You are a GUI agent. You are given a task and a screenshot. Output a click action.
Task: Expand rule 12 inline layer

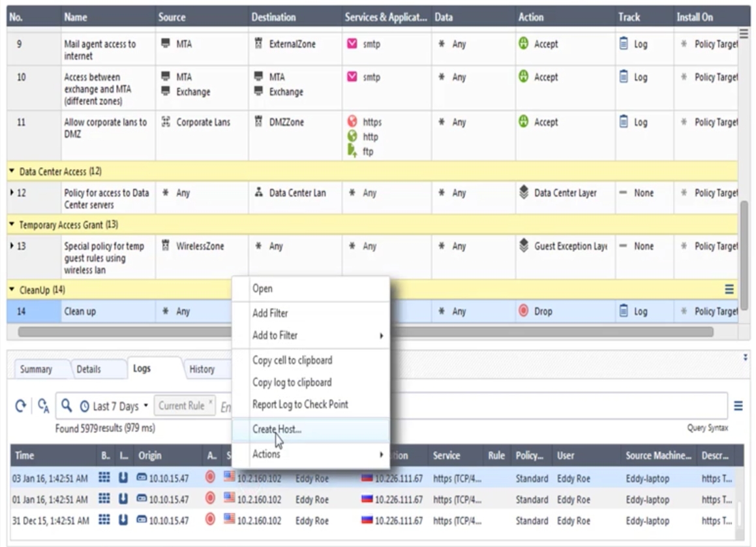point(11,193)
